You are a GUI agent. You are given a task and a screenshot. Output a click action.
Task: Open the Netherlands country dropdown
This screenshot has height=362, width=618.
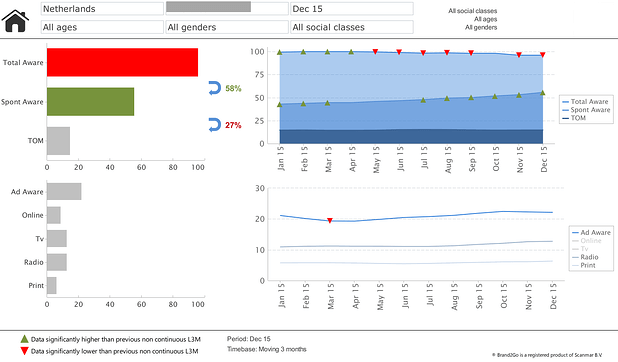click(x=102, y=9)
